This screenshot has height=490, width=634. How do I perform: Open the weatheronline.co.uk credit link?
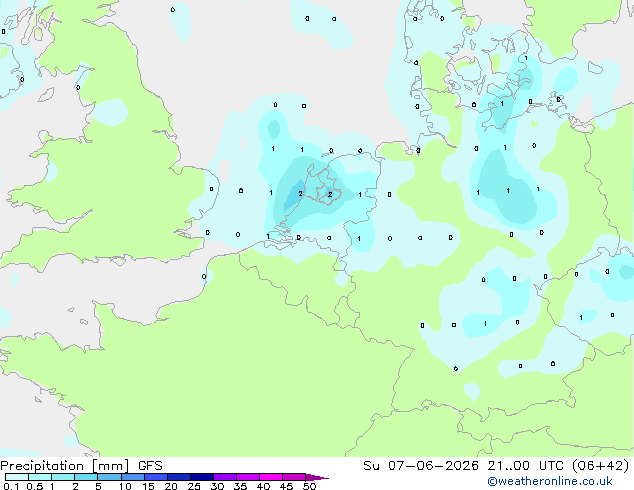coord(550,481)
